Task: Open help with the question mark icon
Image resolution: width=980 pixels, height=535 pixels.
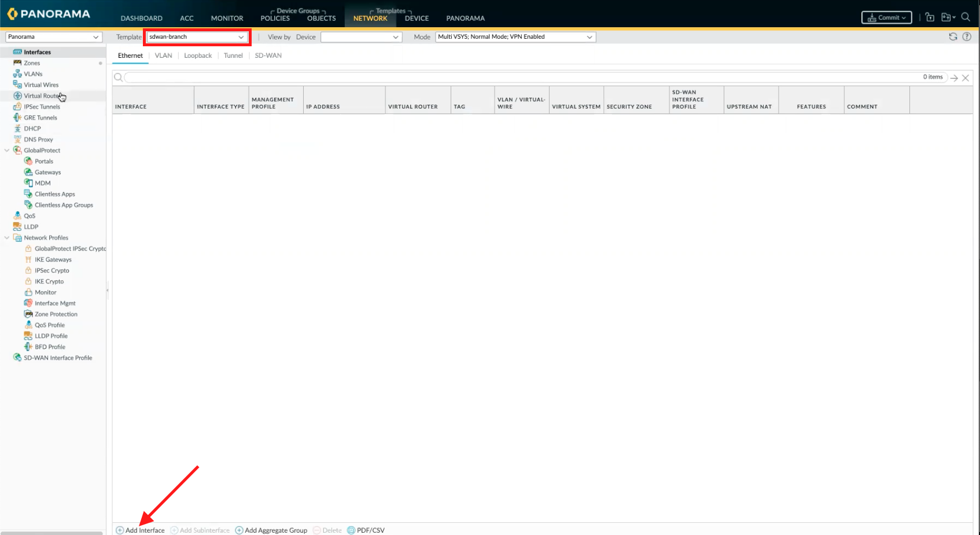Action: coord(967,36)
